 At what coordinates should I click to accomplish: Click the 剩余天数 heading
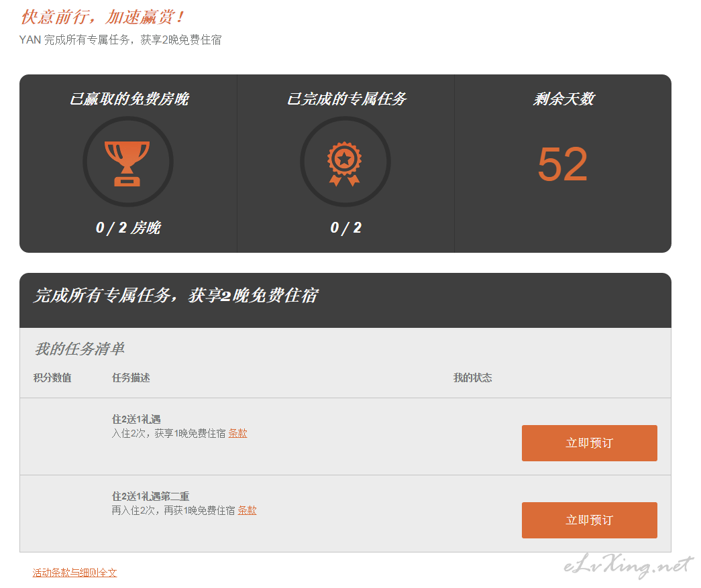click(563, 99)
